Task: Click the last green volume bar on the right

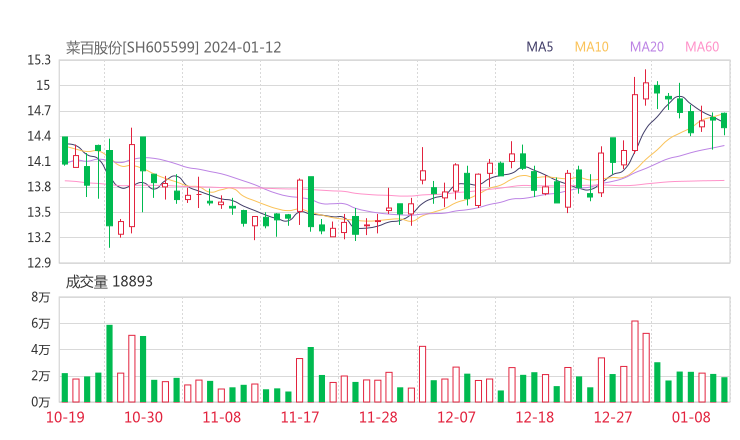Action: pos(724,389)
